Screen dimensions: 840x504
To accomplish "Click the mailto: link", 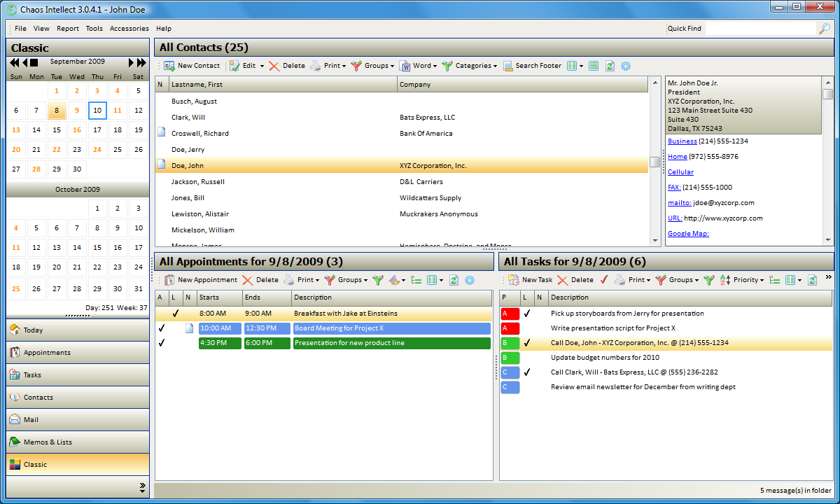I will (x=680, y=203).
